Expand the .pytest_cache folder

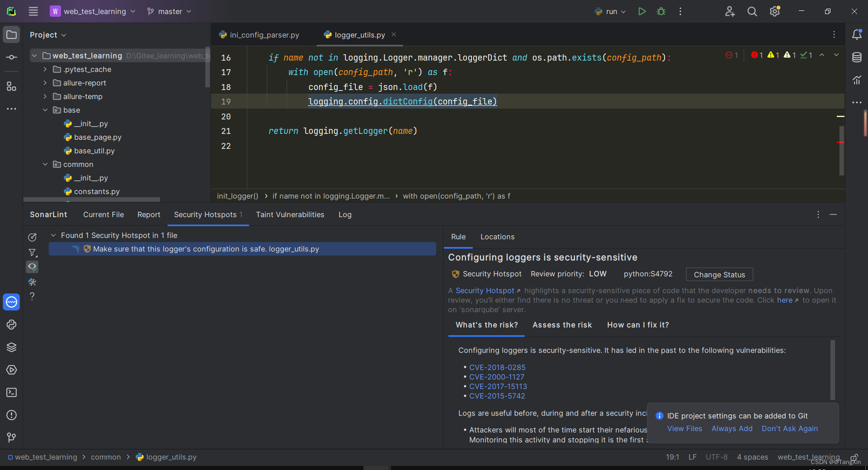point(45,69)
